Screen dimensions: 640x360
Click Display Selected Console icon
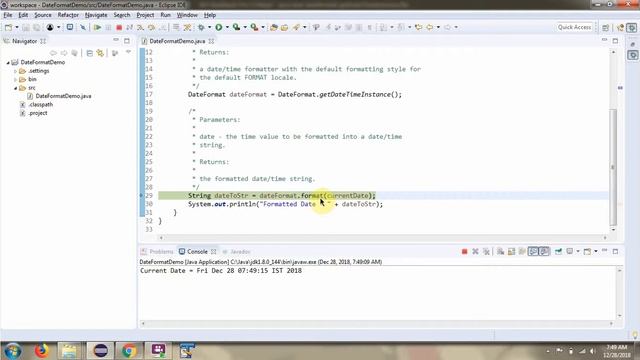coord(569,251)
